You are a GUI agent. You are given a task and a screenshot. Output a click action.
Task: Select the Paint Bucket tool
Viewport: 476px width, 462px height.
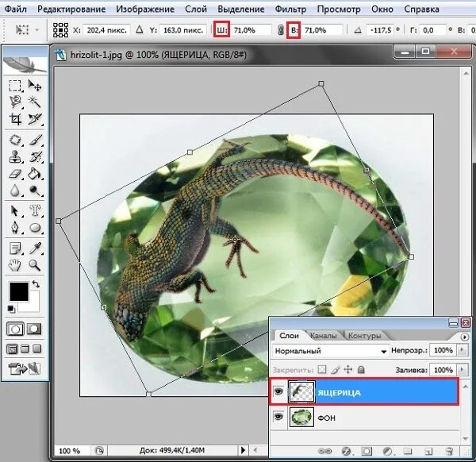[35, 174]
